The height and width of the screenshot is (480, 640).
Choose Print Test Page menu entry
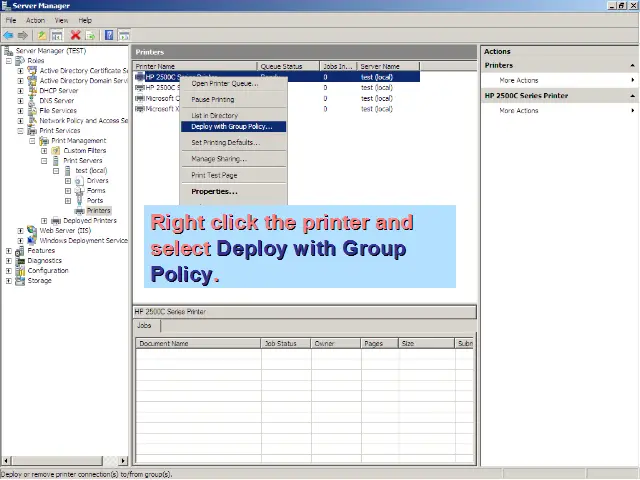click(x=233, y=175)
